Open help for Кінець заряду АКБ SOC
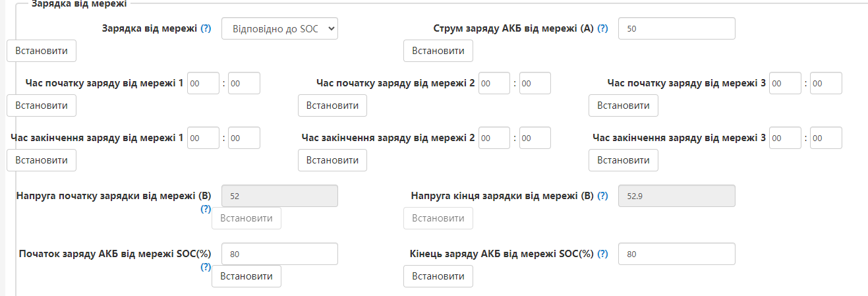This screenshot has width=868, height=296. coord(602,254)
